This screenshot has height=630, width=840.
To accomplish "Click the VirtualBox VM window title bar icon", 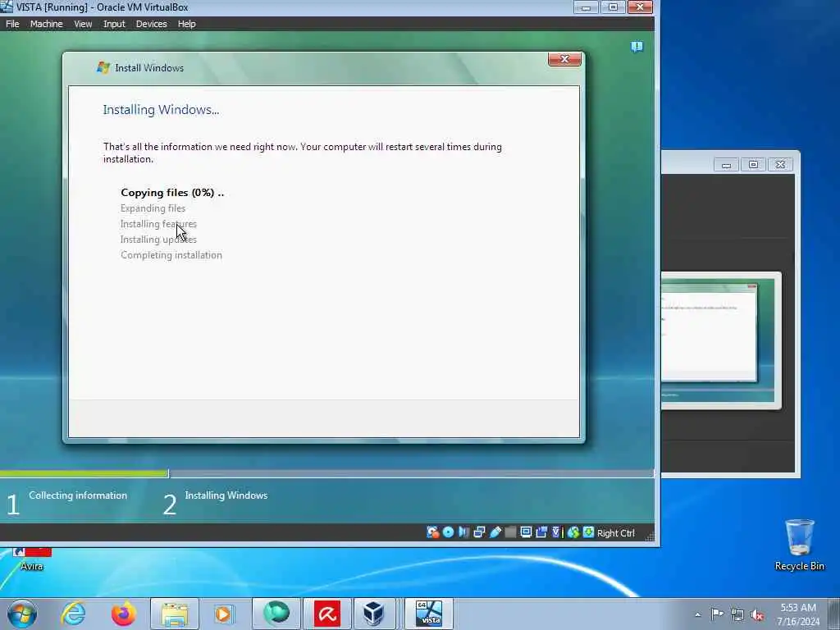I will [7, 7].
